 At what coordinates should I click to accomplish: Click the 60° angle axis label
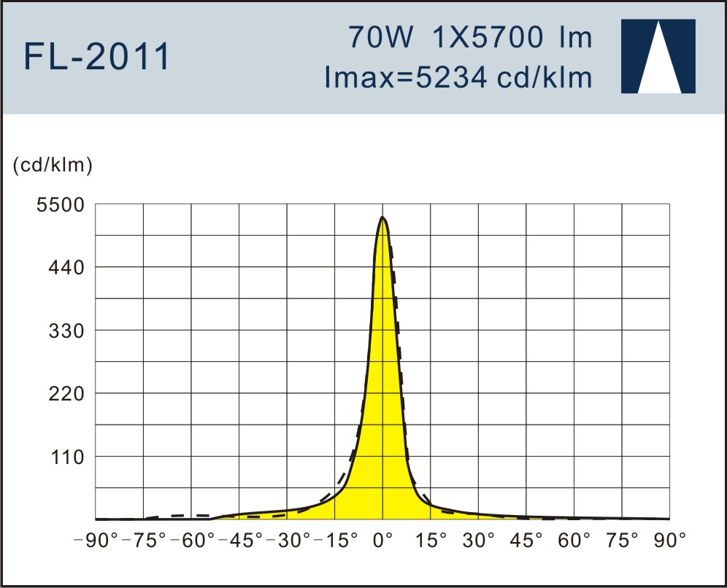click(574, 541)
